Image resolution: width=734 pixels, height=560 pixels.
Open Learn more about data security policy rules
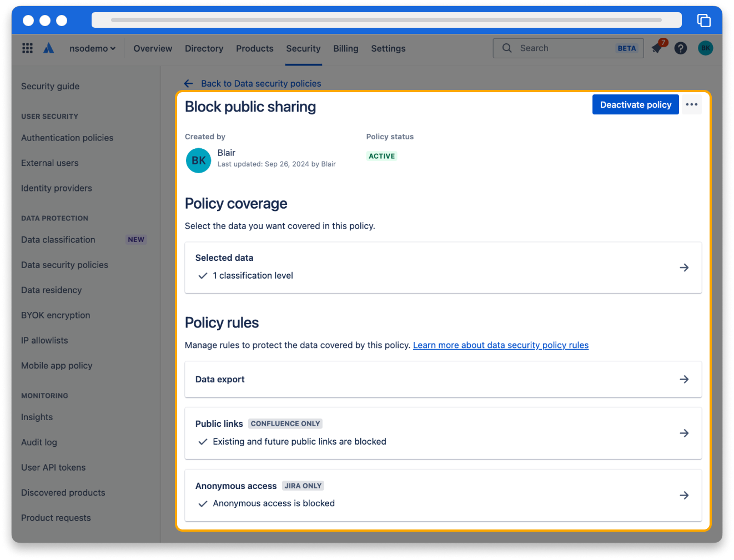tap(500, 345)
